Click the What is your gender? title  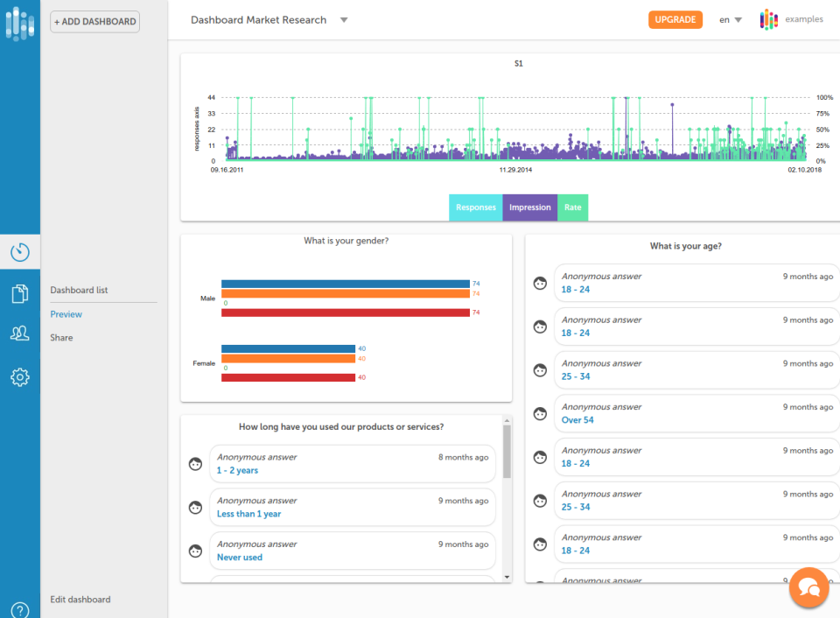(346, 241)
